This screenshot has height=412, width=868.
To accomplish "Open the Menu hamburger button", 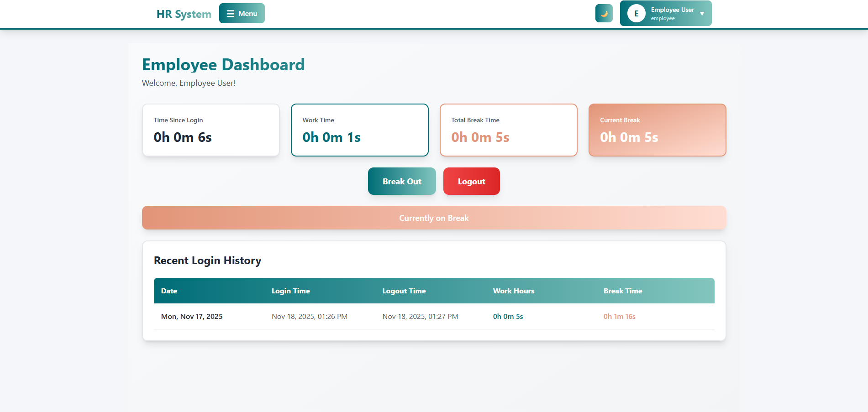I will (x=242, y=13).
